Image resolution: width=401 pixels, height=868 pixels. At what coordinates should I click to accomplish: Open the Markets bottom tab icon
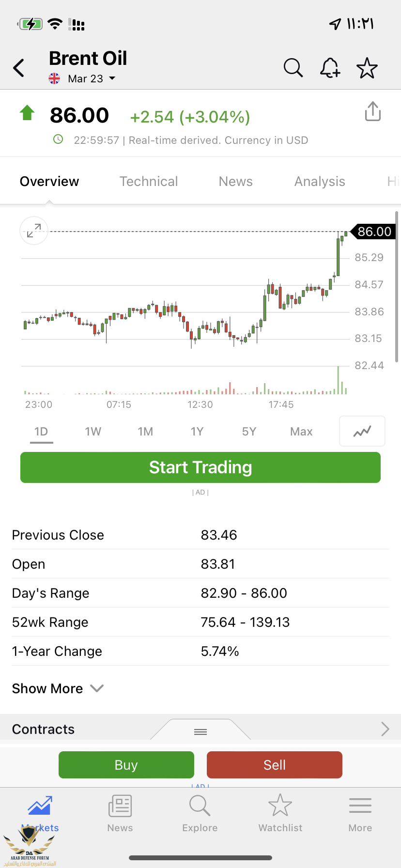[40, 806]
